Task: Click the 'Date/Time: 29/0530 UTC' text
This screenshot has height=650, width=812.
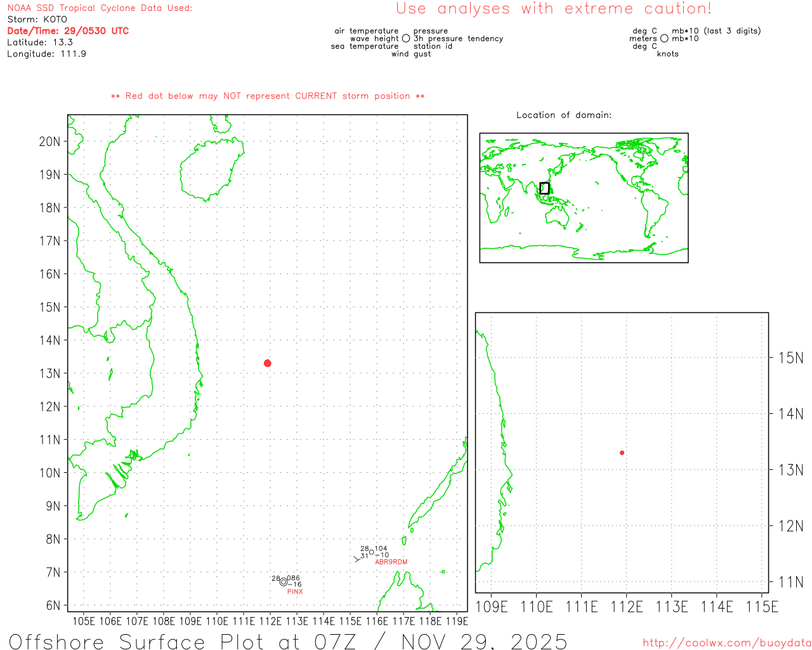Action: coord(68,30)
